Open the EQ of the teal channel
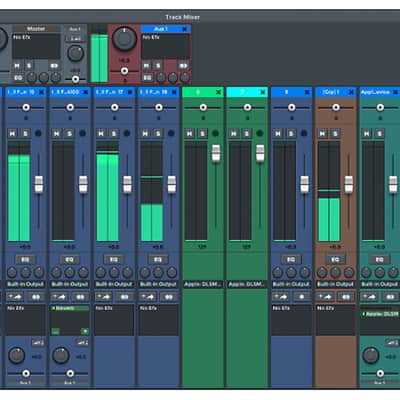Screen dimensions: 400x400 pos(379,259)
